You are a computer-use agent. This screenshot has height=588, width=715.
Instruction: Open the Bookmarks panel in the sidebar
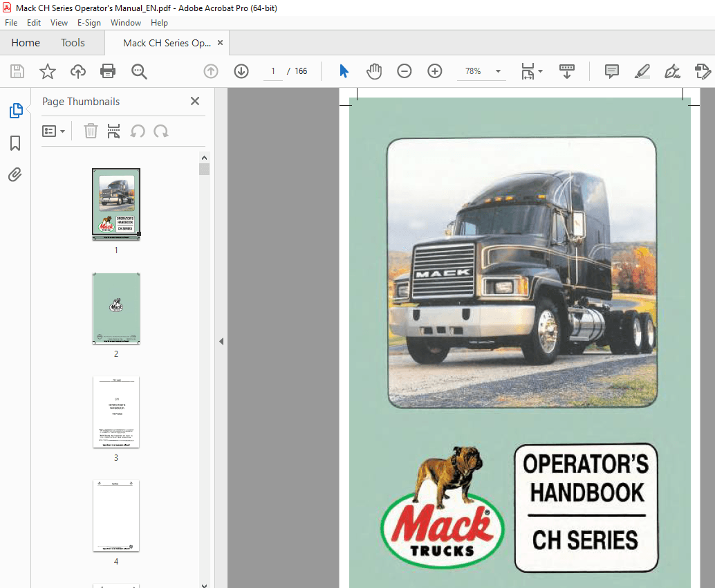click(15, 143)
